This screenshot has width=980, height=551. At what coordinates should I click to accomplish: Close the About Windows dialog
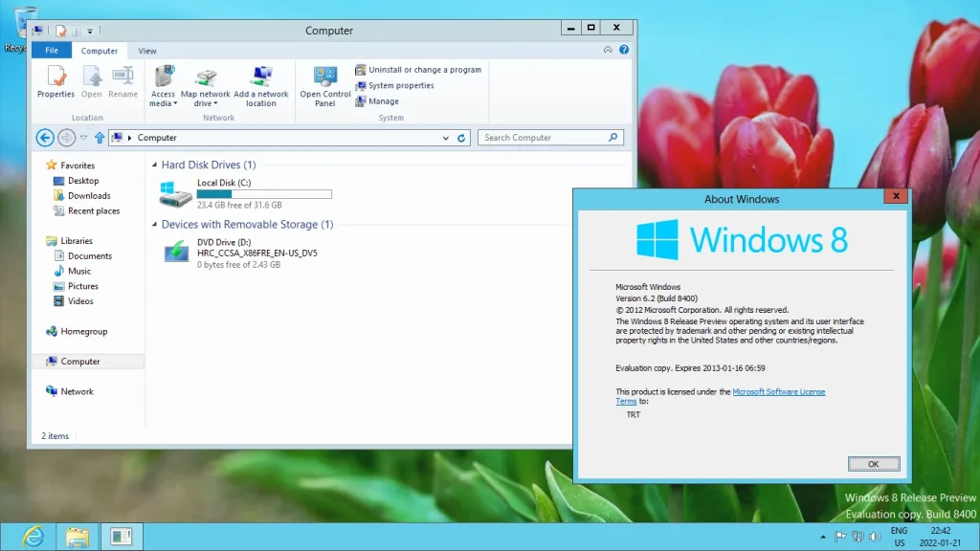(896, 196)
